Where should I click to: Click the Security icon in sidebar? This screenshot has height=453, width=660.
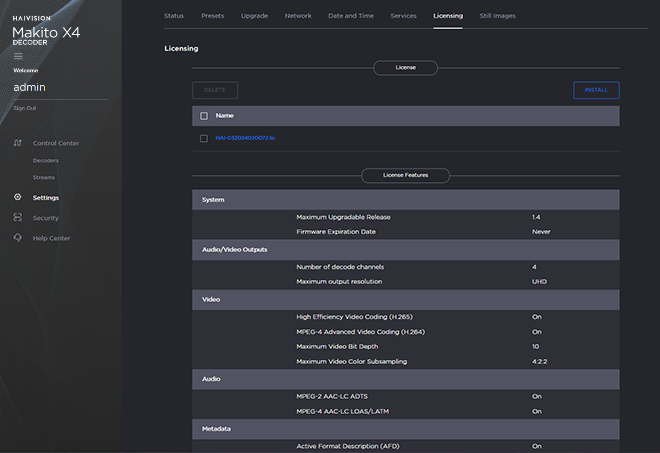[18, 217]
